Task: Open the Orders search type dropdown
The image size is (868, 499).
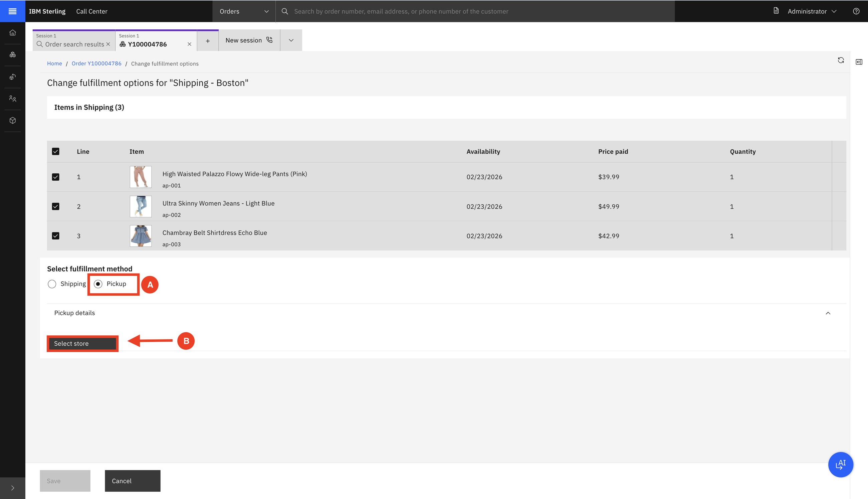Action: coord(244,11)
